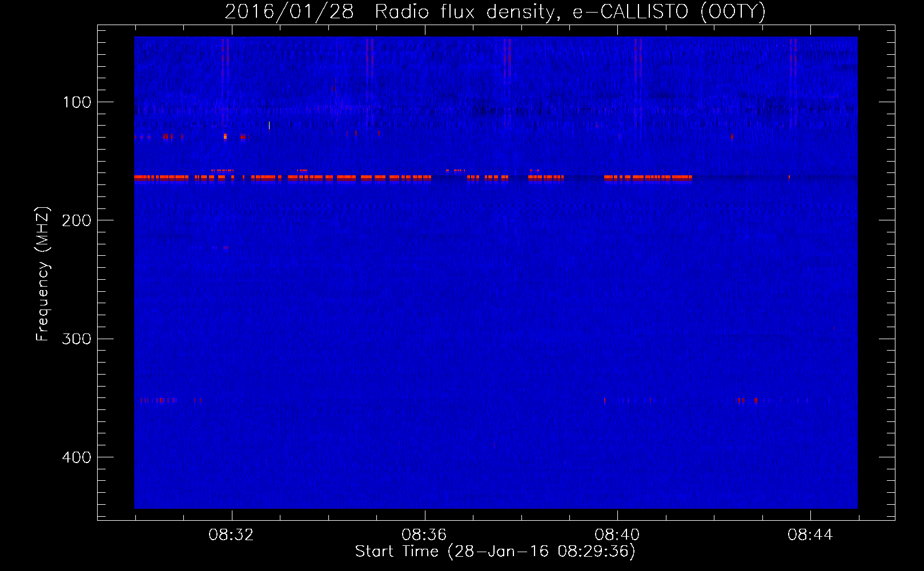924x571 pixels.
Task: Click the 08:36 time tick label
Action: (424, 535)
